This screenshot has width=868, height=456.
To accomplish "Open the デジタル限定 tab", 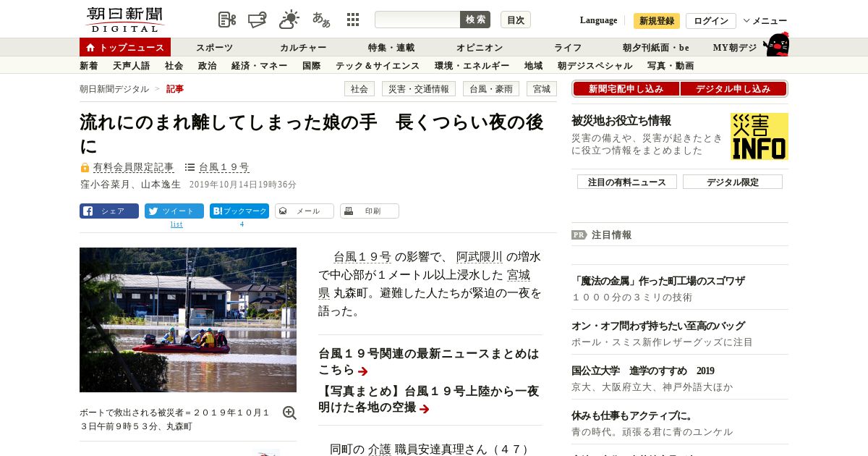I will pos(733,182).
